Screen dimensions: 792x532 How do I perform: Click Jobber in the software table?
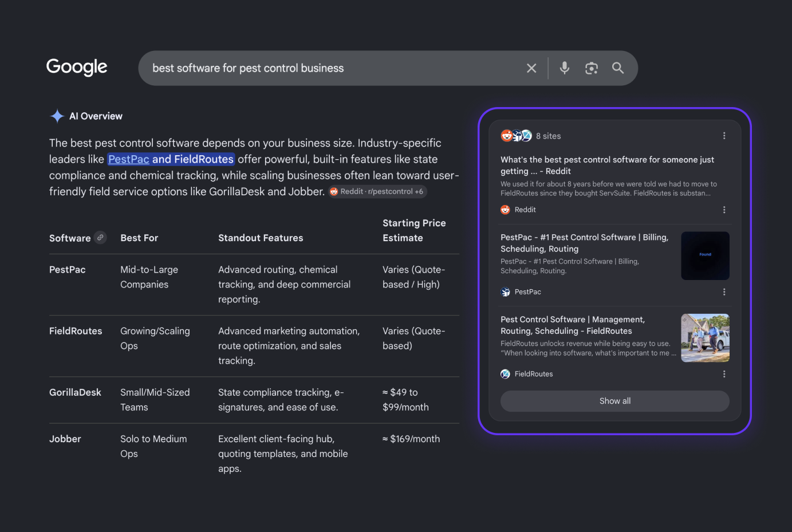point(65,439)
